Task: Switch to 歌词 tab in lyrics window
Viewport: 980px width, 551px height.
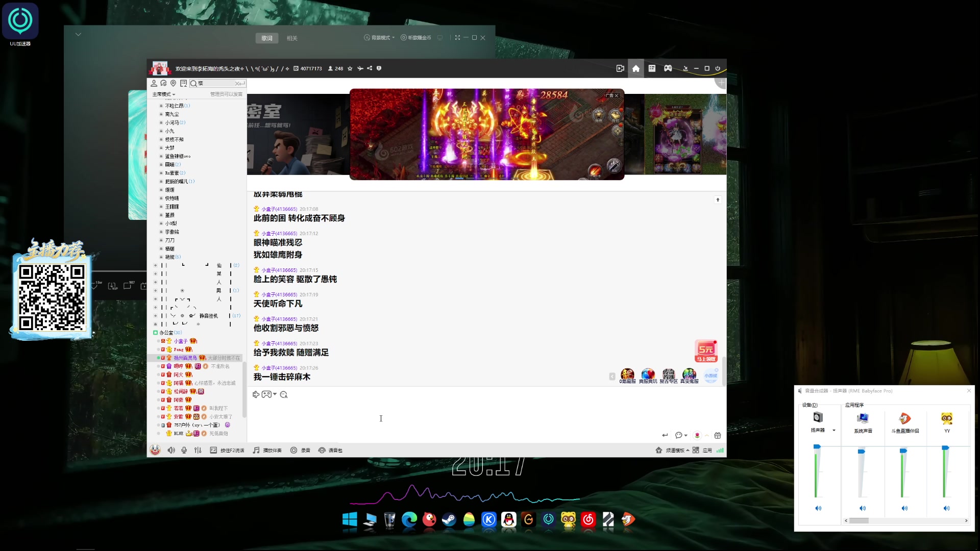Action: tap(267, 38)
